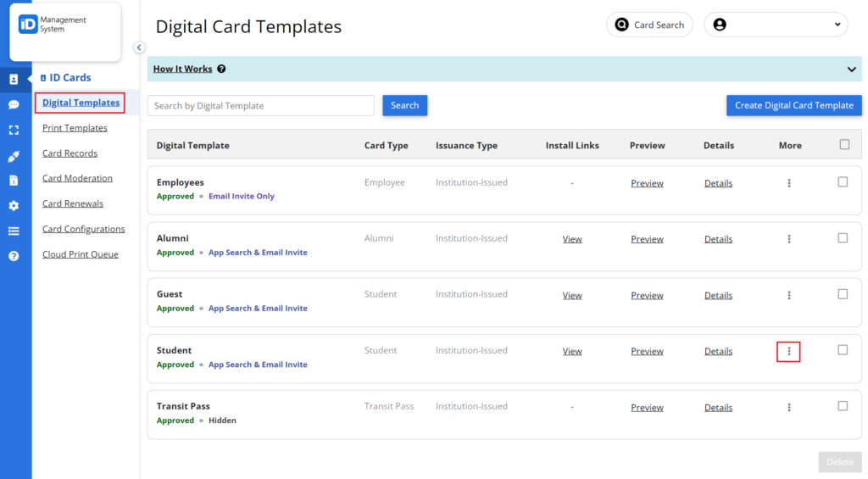This screenshot has height=479, width=868.
Task: Click the Issuance Type column header
Action: 466,146
